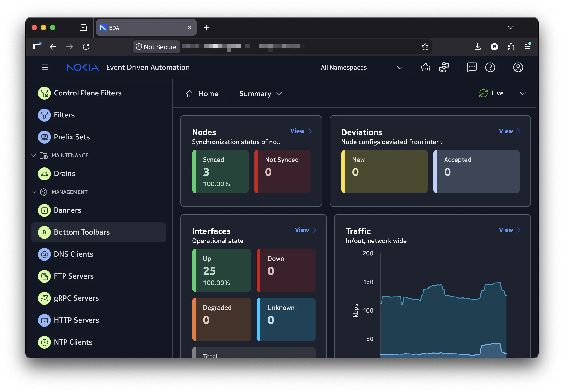This screenshot has height=392, width=564.
Task: Click 'Node configs deviated from intent' text
Action: coord(391,142)
